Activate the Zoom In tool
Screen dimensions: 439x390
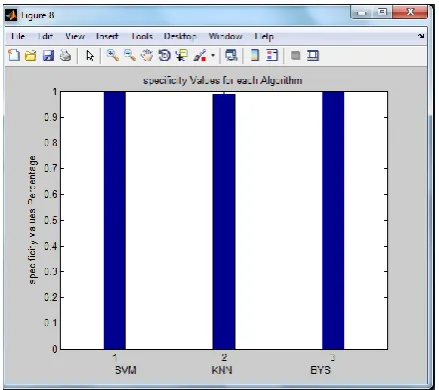(x=113, y=55)
